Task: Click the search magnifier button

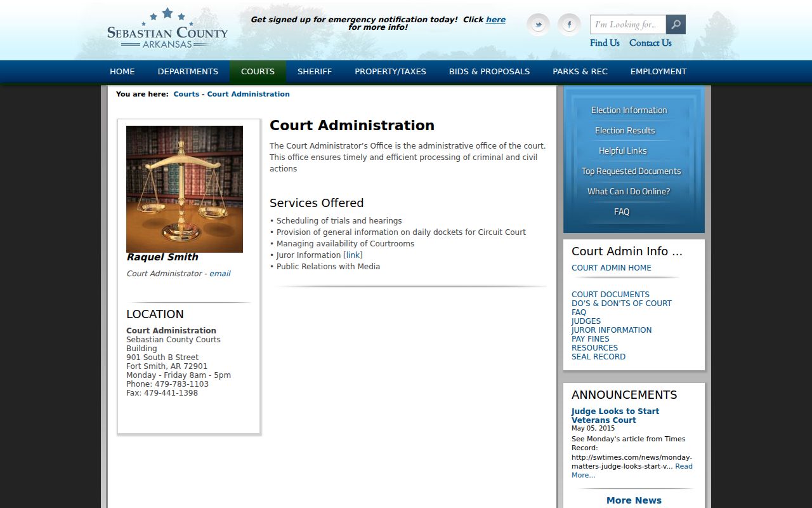Action: click(x=676, y=25)
